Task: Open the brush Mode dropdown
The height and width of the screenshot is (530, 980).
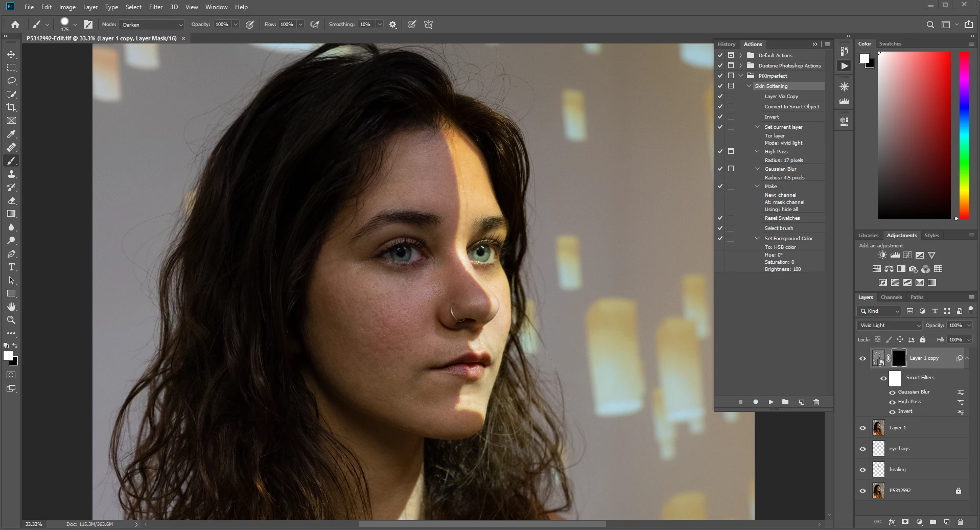Action: (x=152, y=25)
